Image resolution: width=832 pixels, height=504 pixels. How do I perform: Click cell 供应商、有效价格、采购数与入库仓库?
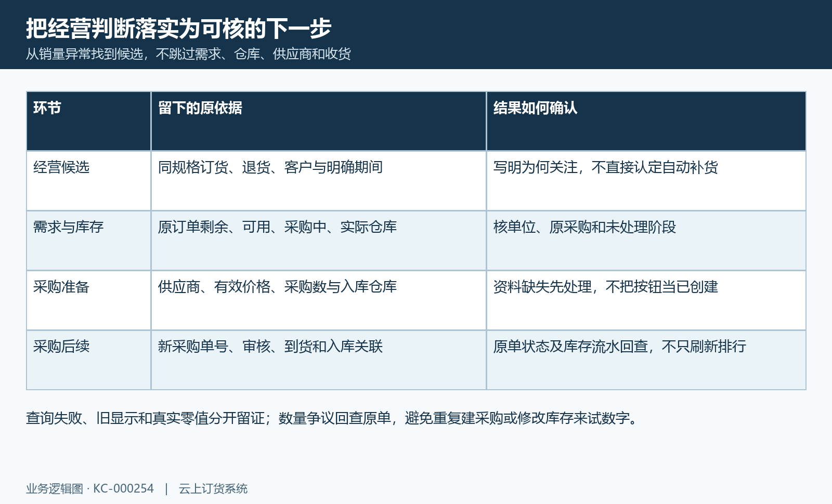[319, 300]
